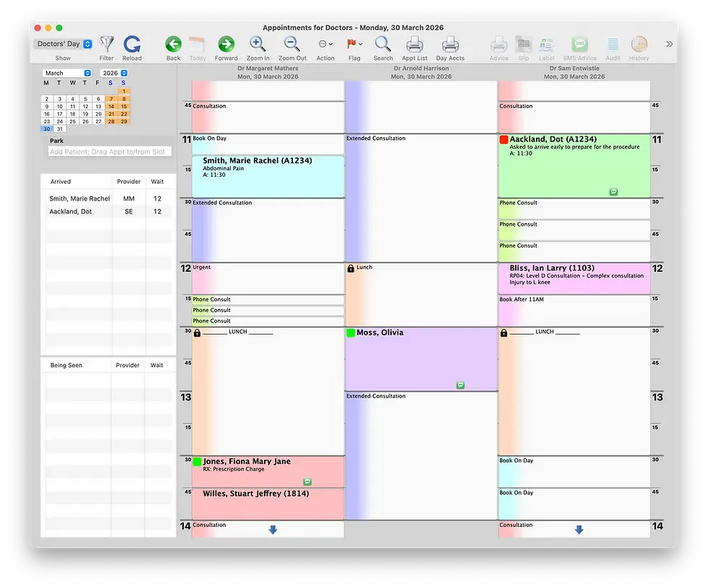Image resolution: width=707 pixels, height=588 pixels.
Task: Click the Label toolbar icon
Action: click(547, 44)
